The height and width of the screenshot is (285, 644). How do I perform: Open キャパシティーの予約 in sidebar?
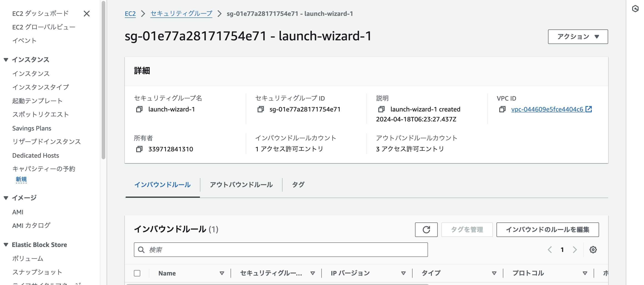(44, 169)
